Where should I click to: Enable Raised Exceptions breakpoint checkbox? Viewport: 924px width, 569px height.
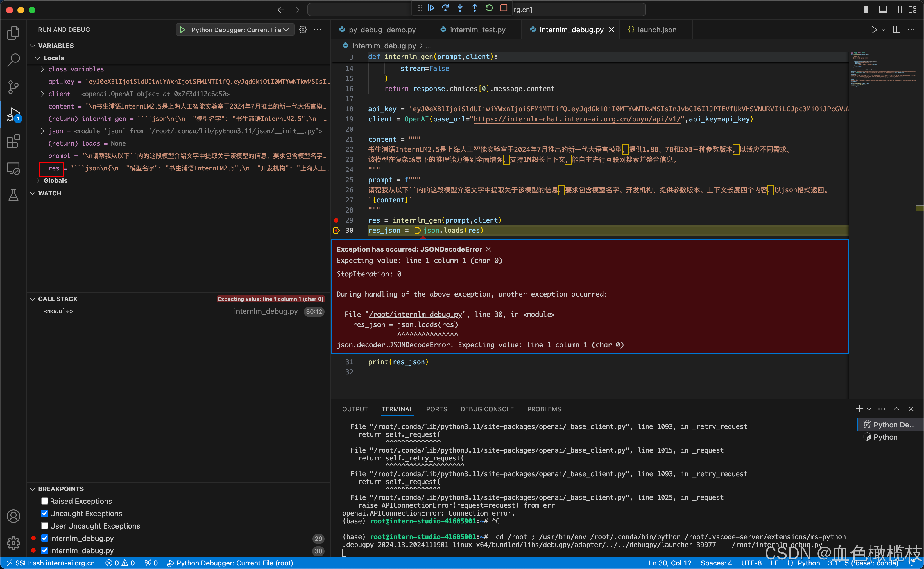pyautogui.click(x=45, y=501)
